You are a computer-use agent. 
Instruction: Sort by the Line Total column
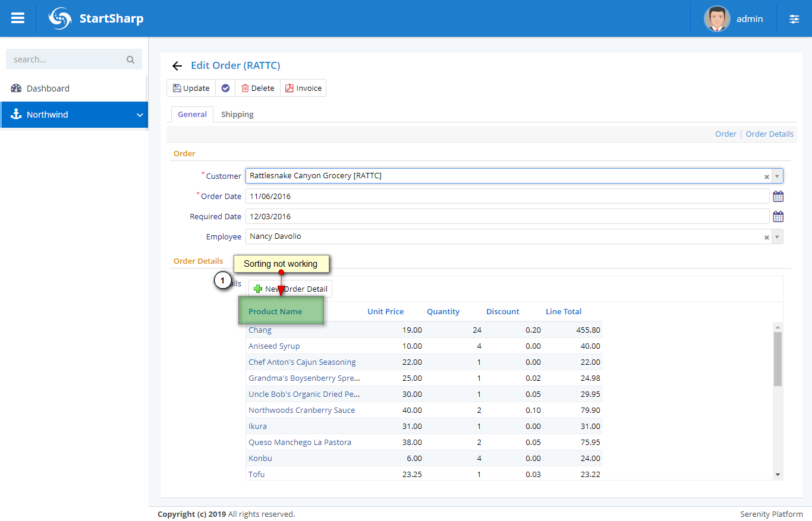(564, 311)
